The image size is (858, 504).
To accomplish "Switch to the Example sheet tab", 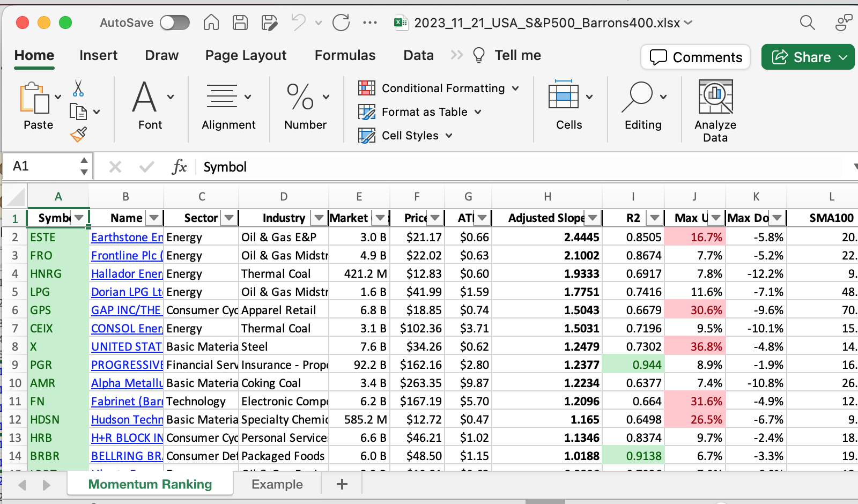I will (277, 484).
